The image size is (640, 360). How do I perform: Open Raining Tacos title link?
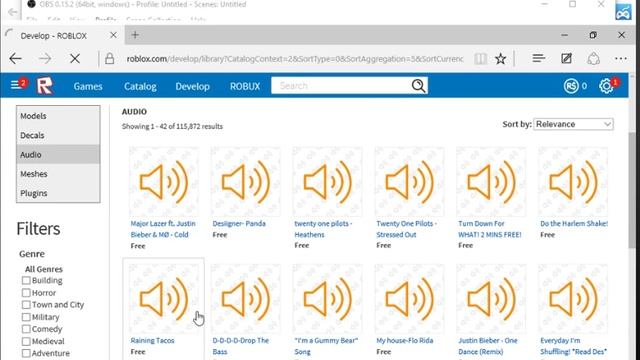pyautogui.click(x=152, y=340)
